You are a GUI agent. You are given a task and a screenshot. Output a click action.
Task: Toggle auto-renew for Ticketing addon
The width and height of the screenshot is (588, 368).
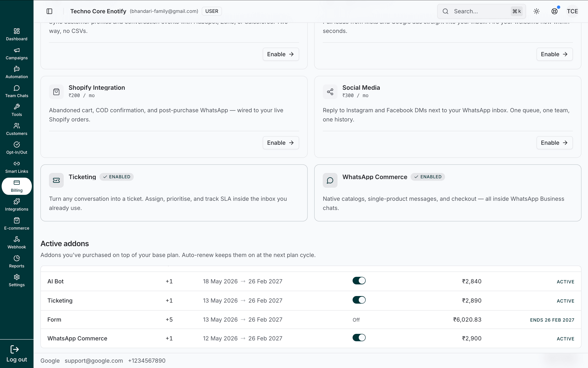pyautogui.click(x=359, y=300)
